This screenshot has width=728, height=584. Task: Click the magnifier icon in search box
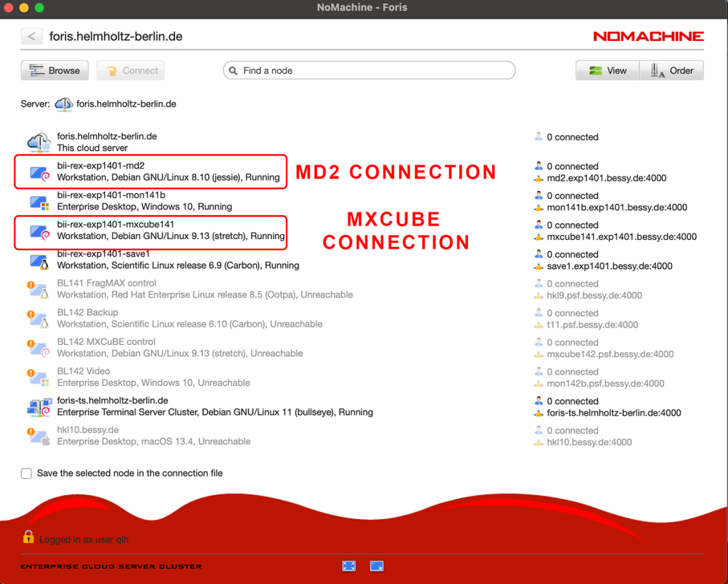233,71
